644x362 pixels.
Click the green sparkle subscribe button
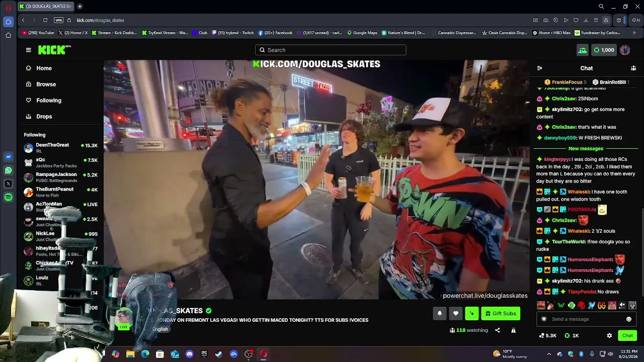click(x=472, y=313)
